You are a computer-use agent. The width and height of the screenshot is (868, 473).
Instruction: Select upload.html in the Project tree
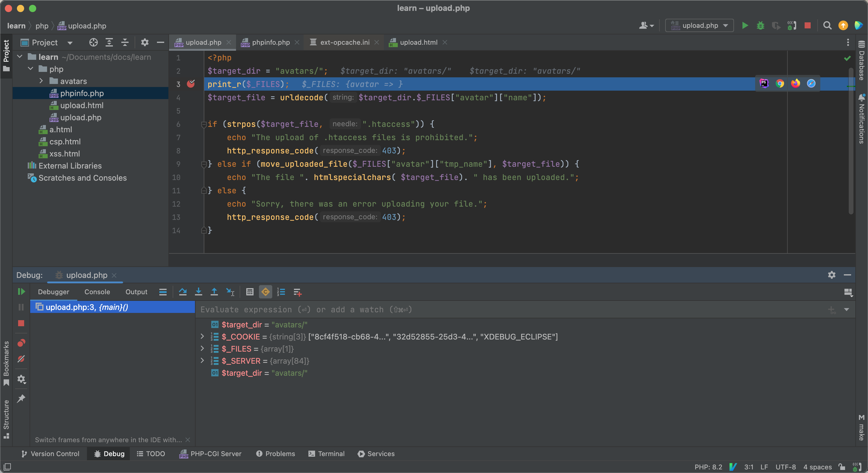pyautogui.click(x=82, y=105)
